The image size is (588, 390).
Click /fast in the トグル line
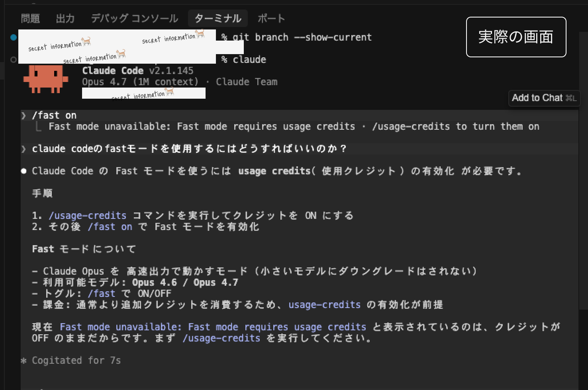pos(102,294)
